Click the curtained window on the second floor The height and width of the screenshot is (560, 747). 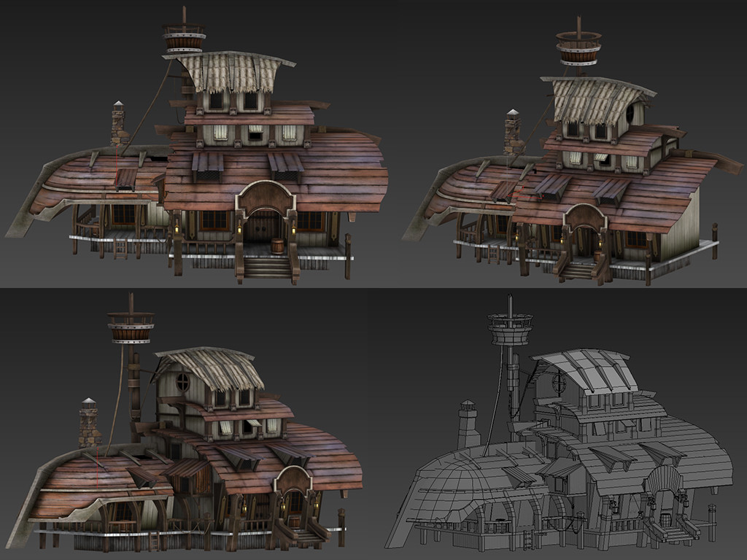click(219, 131)
